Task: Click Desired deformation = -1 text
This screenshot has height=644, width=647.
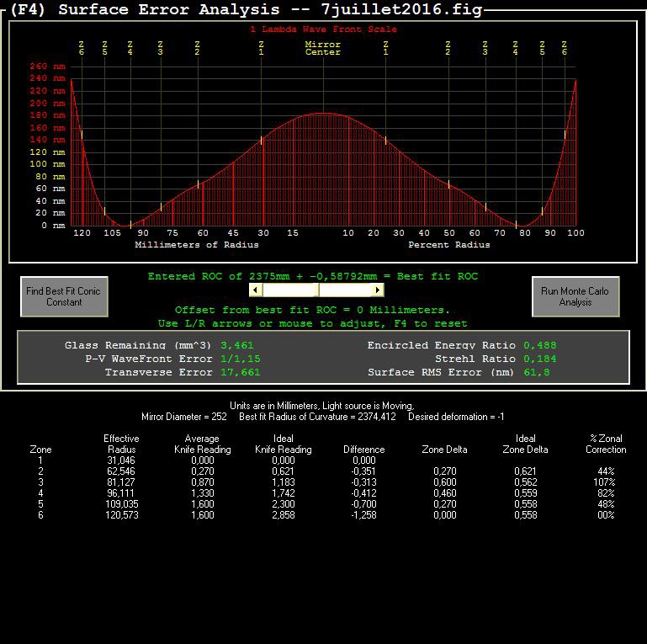Action: pyautogui.click(x=456, y=417)
